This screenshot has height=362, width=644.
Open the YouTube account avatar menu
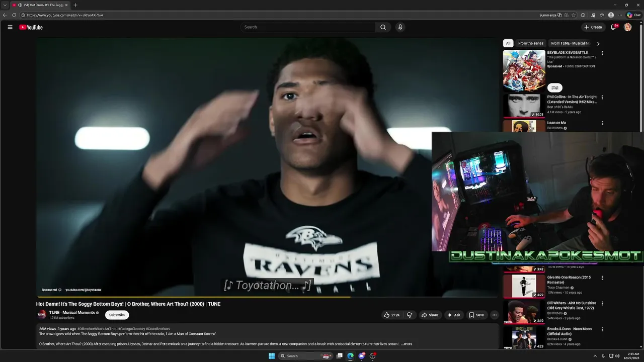(x=627, y=27)
